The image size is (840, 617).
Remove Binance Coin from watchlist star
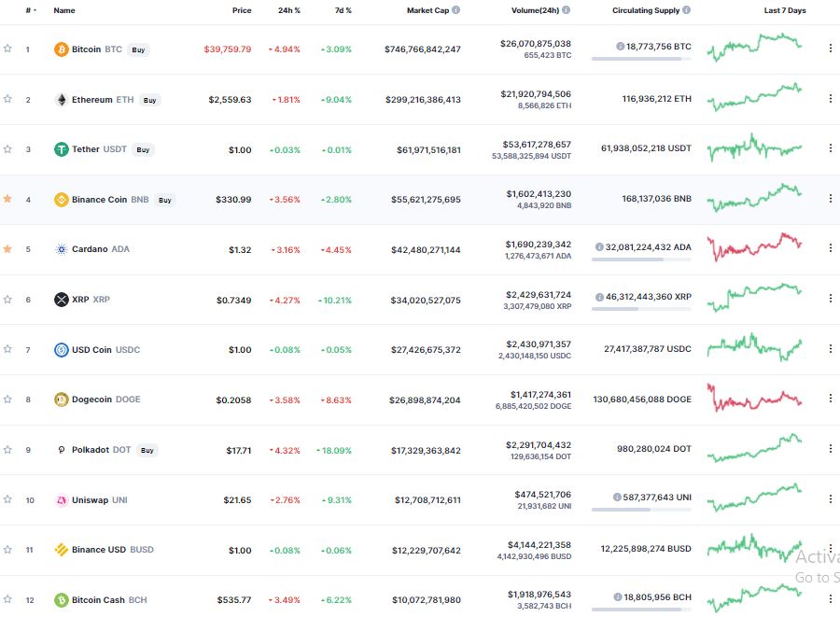(x=7, y=199)
